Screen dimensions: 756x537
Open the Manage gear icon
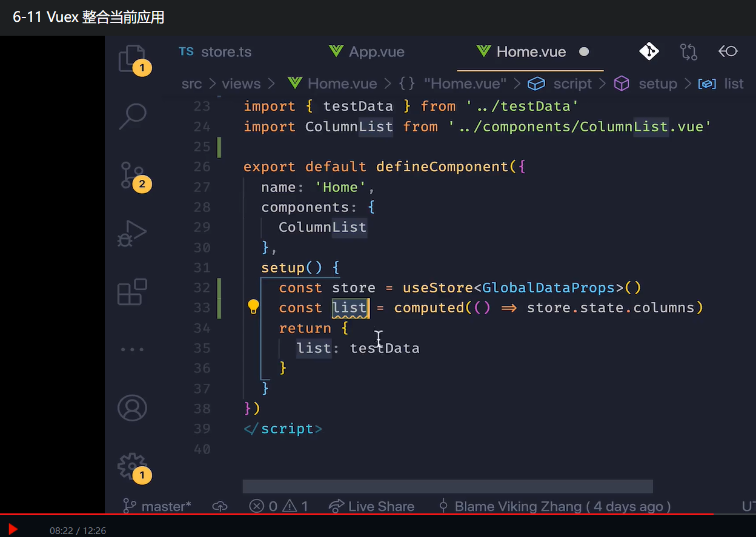tap(132, 466)
